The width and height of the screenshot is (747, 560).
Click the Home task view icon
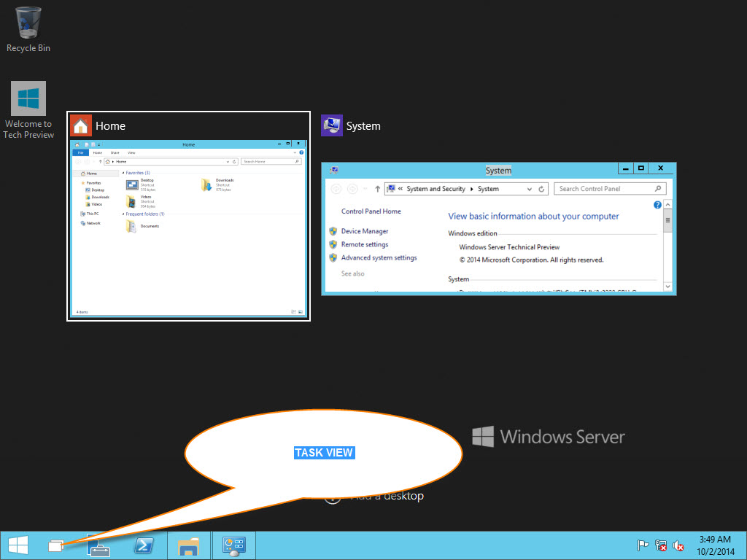click(80, 125)
